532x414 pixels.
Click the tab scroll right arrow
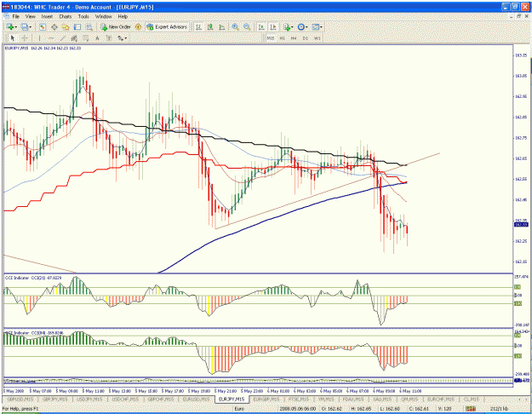527,399
